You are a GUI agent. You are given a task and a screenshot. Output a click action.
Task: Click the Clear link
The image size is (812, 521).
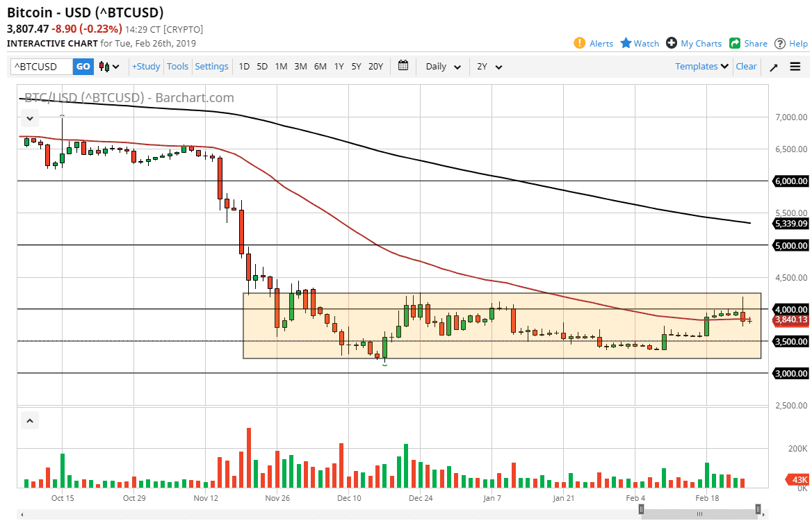click(x=746, y=66)
